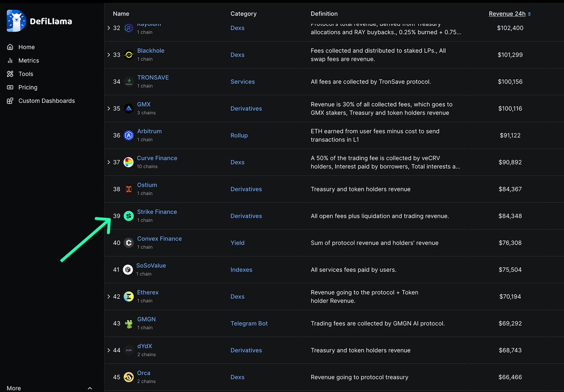Image resolution: width=564 pixels, height=392 pixels.
Task: Sort by Revenue 24h column
Action: click(510, 14)
